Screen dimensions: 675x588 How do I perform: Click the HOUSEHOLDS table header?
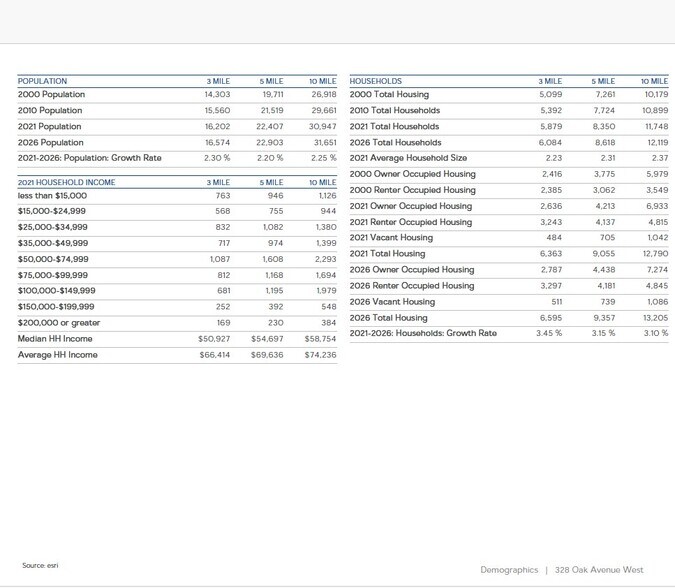(376, 81)
